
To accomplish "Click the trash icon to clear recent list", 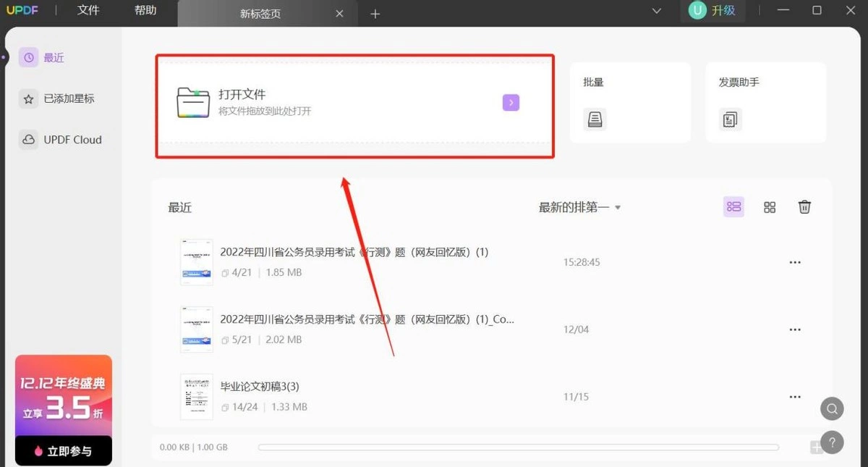I will 804,207.
